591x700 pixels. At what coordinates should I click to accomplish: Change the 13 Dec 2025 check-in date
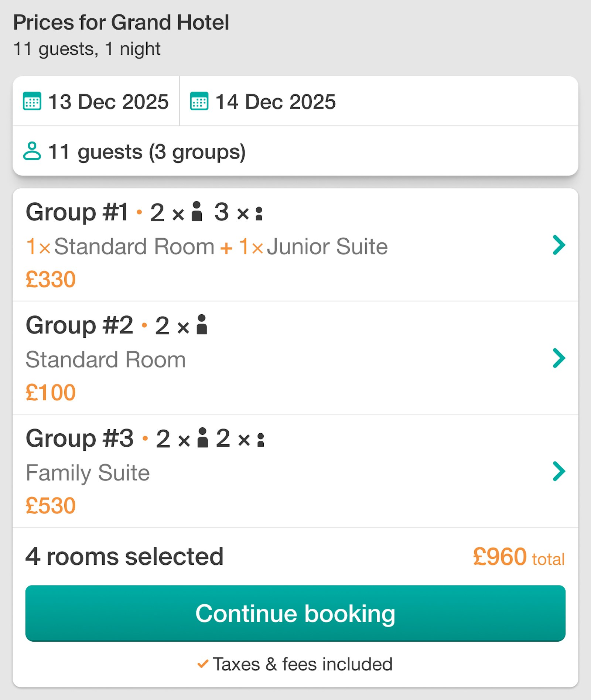(108, 102)
